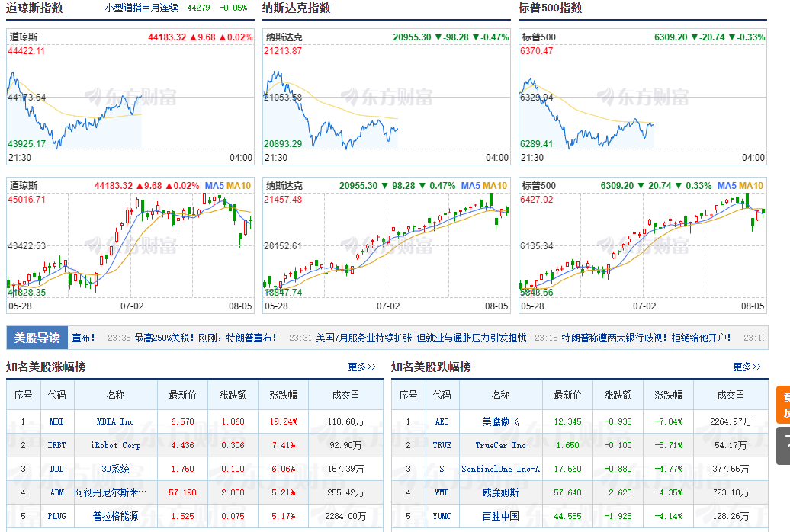
Task: Open the MBIA Inc name link
Action: [x=115, y=421]
